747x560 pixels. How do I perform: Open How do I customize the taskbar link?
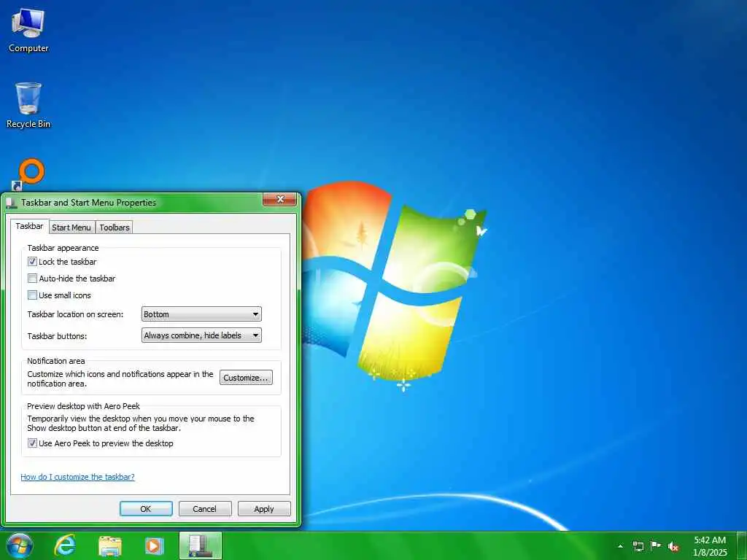tap(77, 477)
